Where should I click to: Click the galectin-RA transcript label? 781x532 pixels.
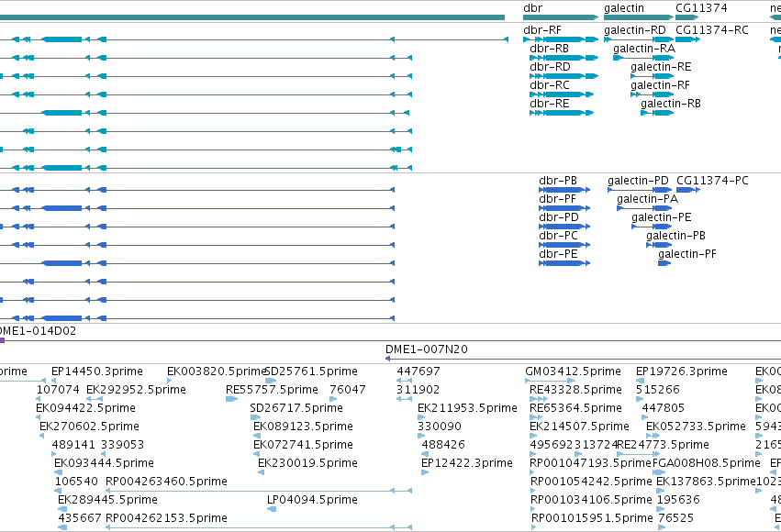tap(644, 49)
